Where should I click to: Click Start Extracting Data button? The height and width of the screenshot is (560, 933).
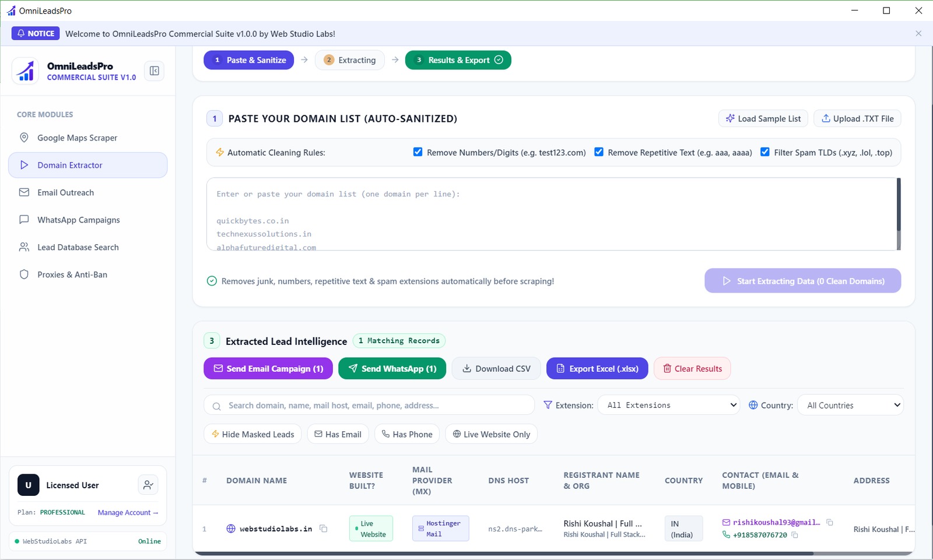point(802,281)
